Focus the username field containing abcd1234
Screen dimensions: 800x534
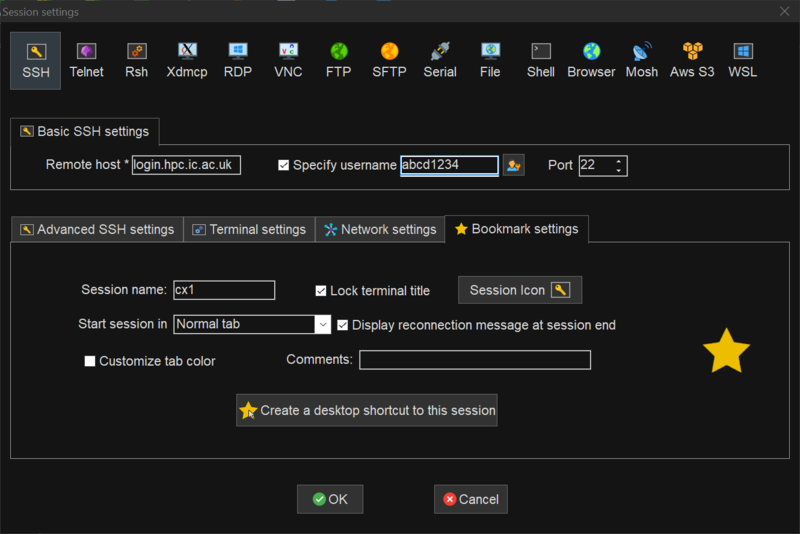coord(449,165)
